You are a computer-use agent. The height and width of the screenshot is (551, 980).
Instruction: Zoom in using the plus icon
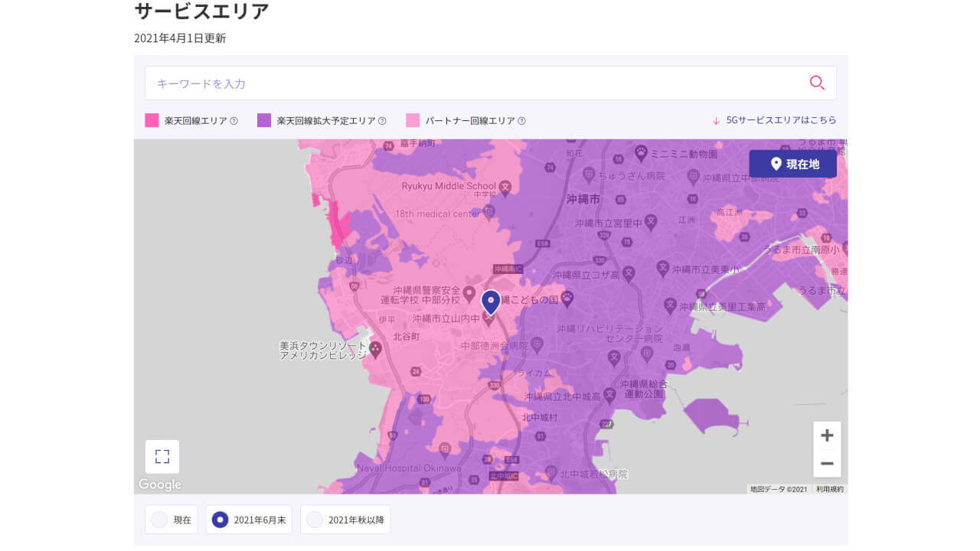click(827, 435)
